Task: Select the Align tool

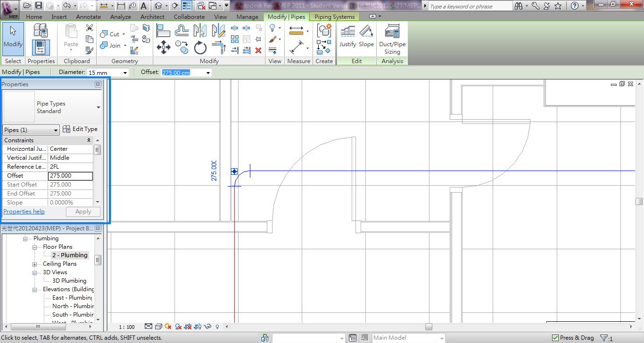Action: coord(163,31)
